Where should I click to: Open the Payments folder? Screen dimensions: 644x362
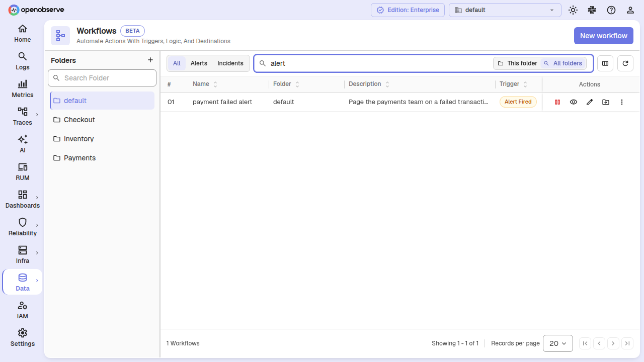pyautogui.click(x=102, y=158)
